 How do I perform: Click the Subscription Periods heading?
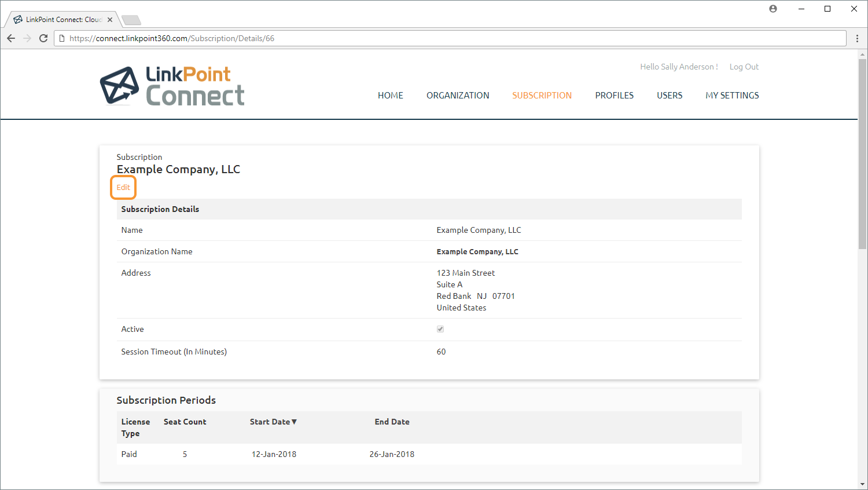(x=166, y=400)
